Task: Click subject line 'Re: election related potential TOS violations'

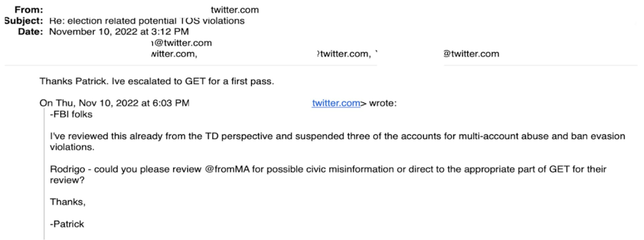Action: [147, 21]
